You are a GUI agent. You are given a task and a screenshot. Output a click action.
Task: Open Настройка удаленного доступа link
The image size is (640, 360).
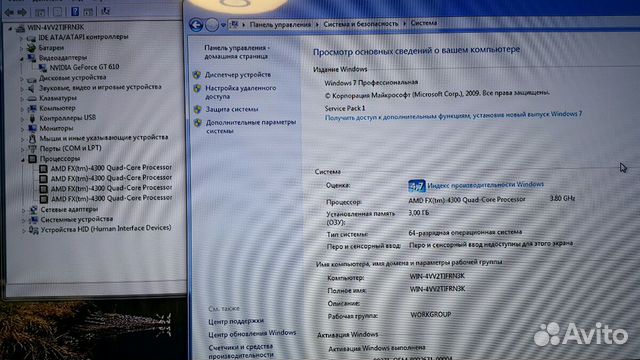pos(240,92)
